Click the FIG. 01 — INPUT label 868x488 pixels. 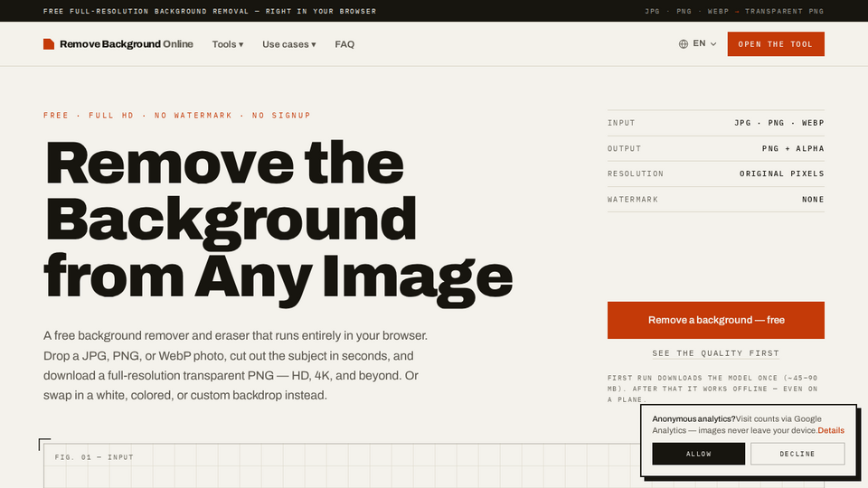point(94,457)
